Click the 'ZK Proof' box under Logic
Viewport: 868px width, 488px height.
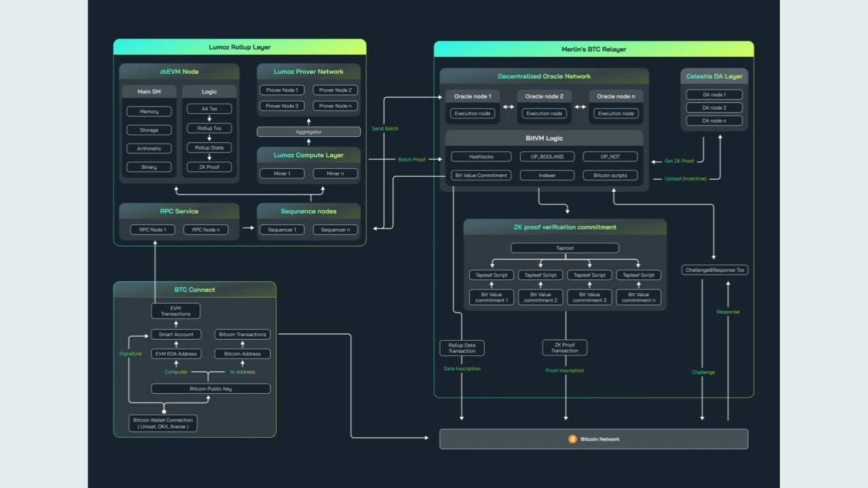tap(210, 167)
